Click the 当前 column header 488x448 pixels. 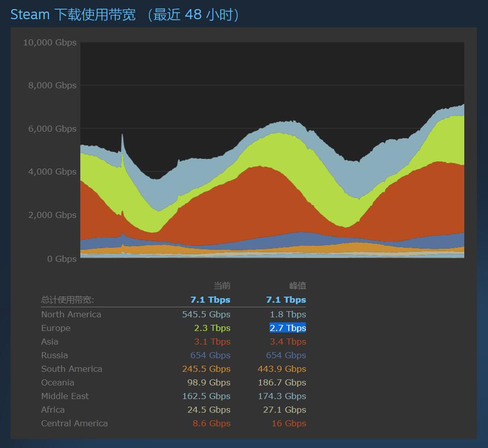(x=222, y=286)
